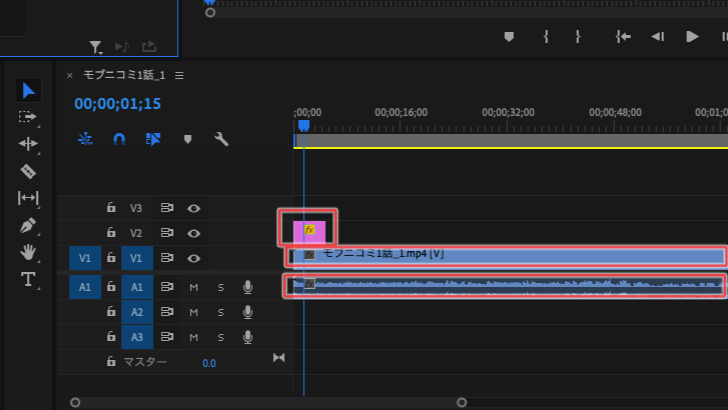Open the filter bin dropdown
Viewport: 728px width, 410px height.
[96, 47]
